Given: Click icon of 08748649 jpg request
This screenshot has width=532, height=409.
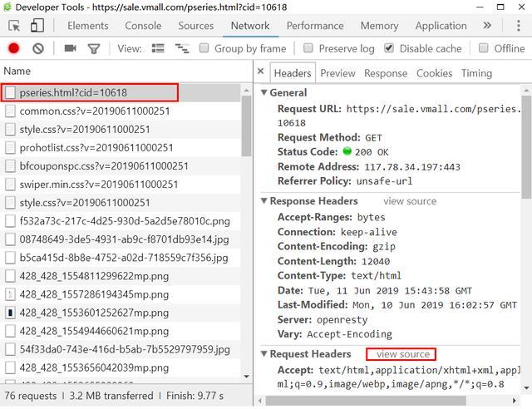Looking at the screenshot, I should pyautogui.click(x=11, y=239).
